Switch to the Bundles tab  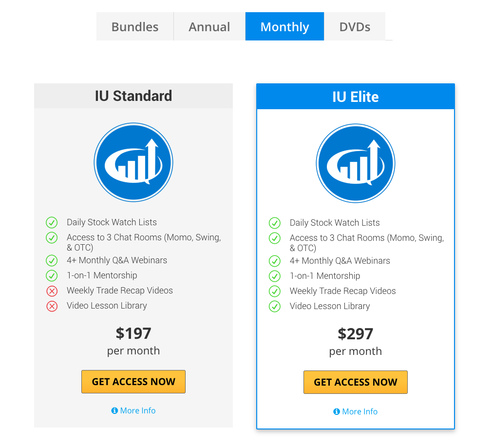[x=135, y=27]
